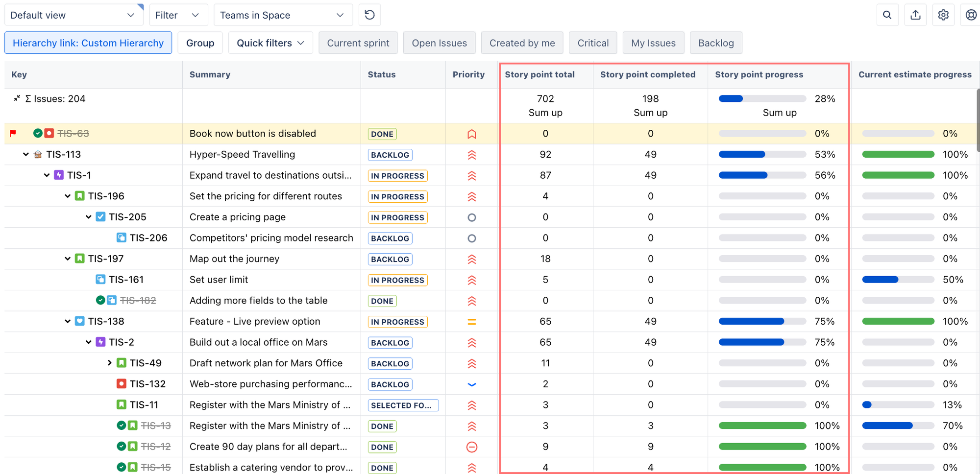Open settings gear icon
The image size is (980, 474).
[943, 15]
